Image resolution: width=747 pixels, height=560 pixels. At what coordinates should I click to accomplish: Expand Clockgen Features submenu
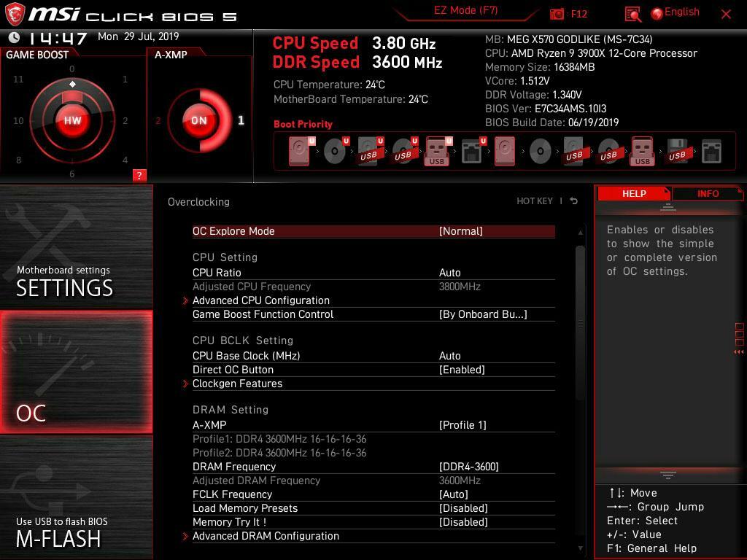click(237, 384)
